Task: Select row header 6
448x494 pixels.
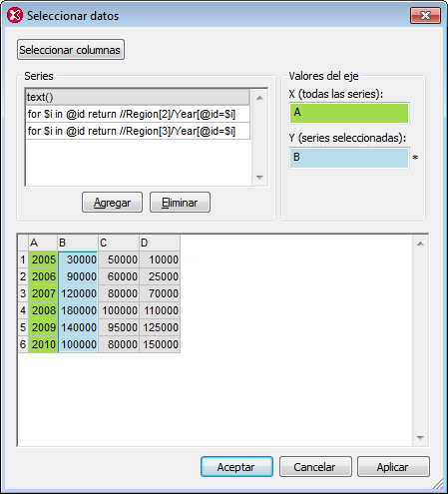Action: [23, 344]
